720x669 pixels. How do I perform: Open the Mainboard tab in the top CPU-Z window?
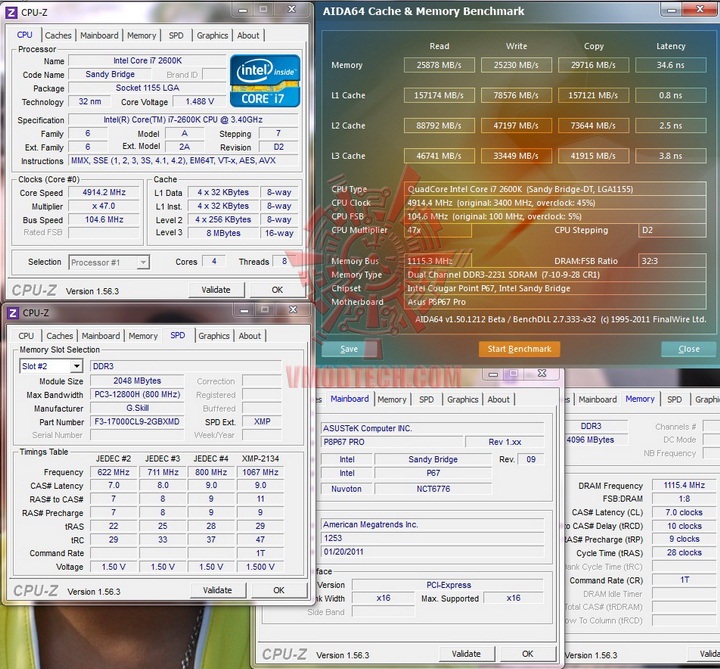[x=99, y=35]
